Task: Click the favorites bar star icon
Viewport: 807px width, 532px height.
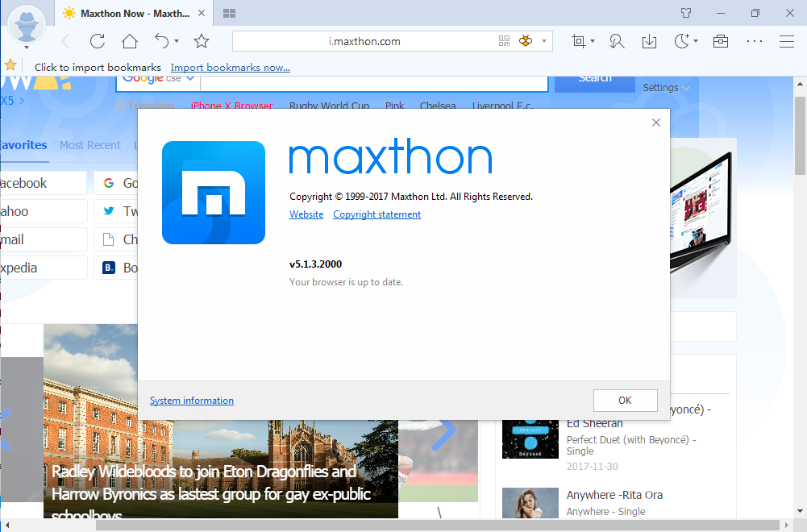Action: [x=10, y=65]
